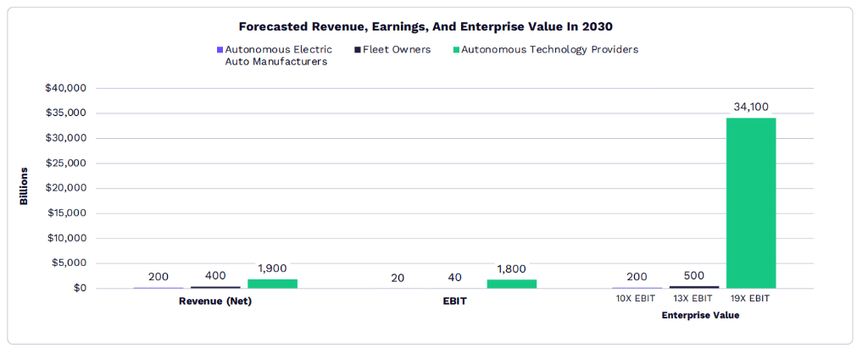868x348 pixels.
Task: Select the 19X EBIT label
Action: (750, 300)
